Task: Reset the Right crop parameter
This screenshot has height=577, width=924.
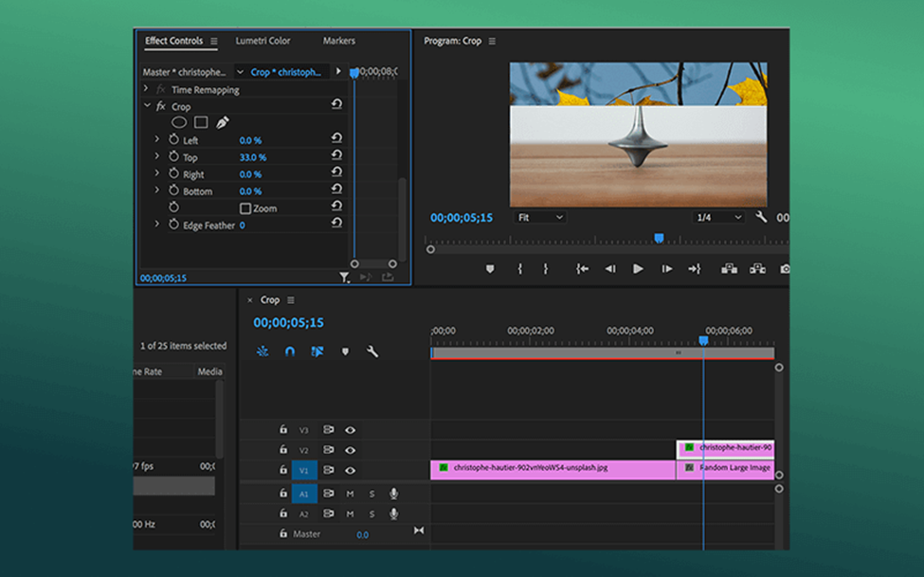Action: point(336,172)
